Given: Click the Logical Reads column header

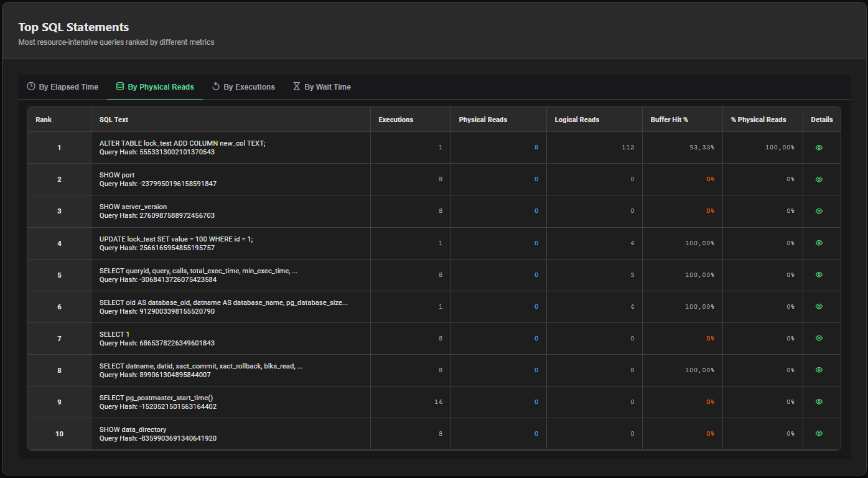Looking at the screenshot, I should point(594,119).
